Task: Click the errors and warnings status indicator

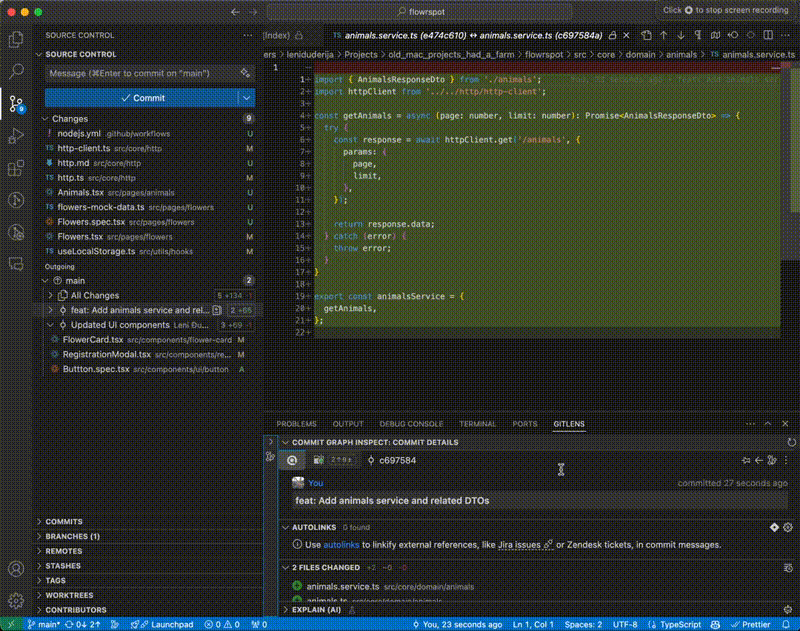Action: point(222,624)
